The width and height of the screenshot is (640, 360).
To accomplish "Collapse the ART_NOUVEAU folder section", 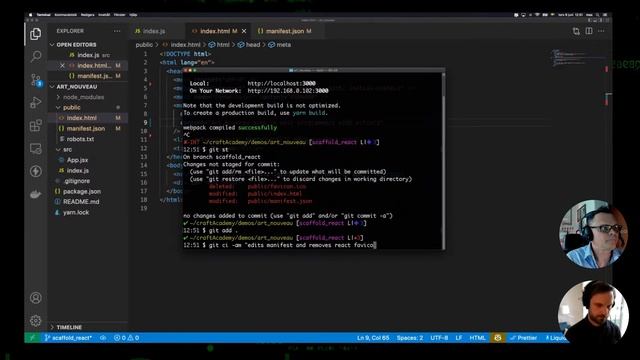I will point(77,87).
